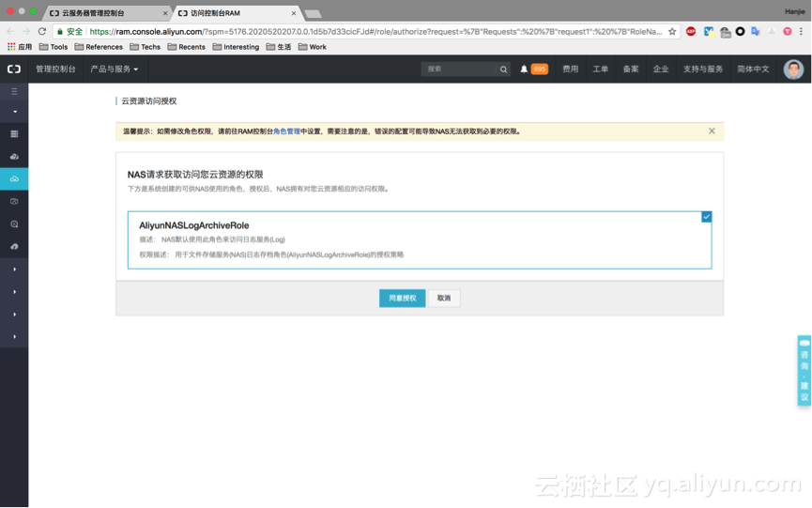
Task: Bookmark this page with the star icon
Action: click(672, 32)
